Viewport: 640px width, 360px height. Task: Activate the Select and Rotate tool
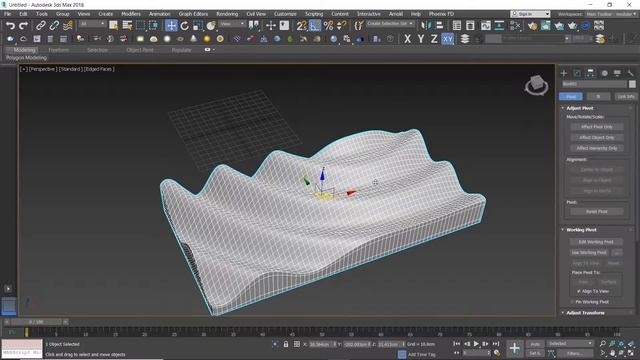[184, 26]
